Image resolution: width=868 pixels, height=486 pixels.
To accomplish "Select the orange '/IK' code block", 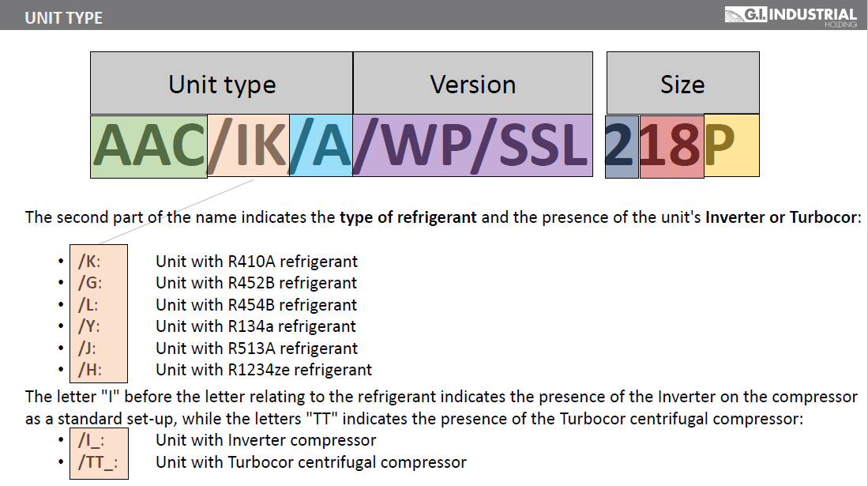I will tap(249, 145).
